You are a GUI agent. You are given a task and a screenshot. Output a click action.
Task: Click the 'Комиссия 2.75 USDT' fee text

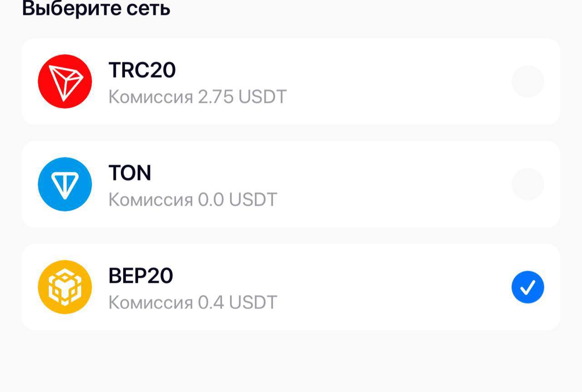coord(197,96)
